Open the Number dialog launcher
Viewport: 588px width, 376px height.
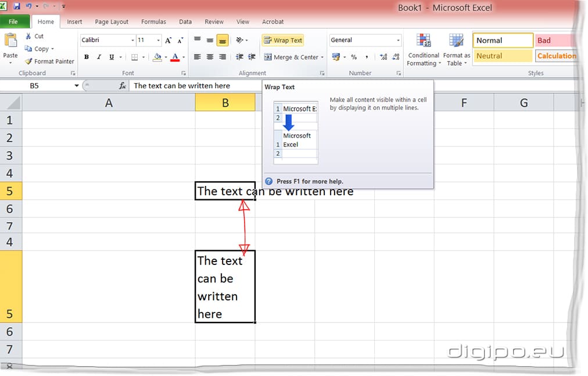click(x=399, y=73)
